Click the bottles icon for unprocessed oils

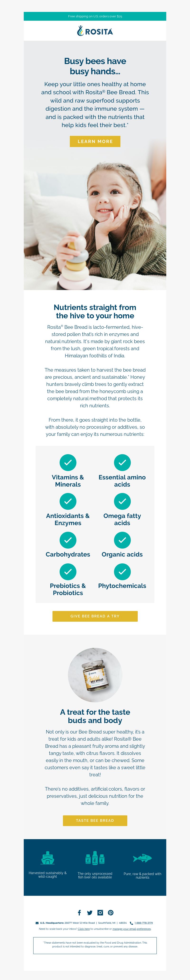point(95,858)
